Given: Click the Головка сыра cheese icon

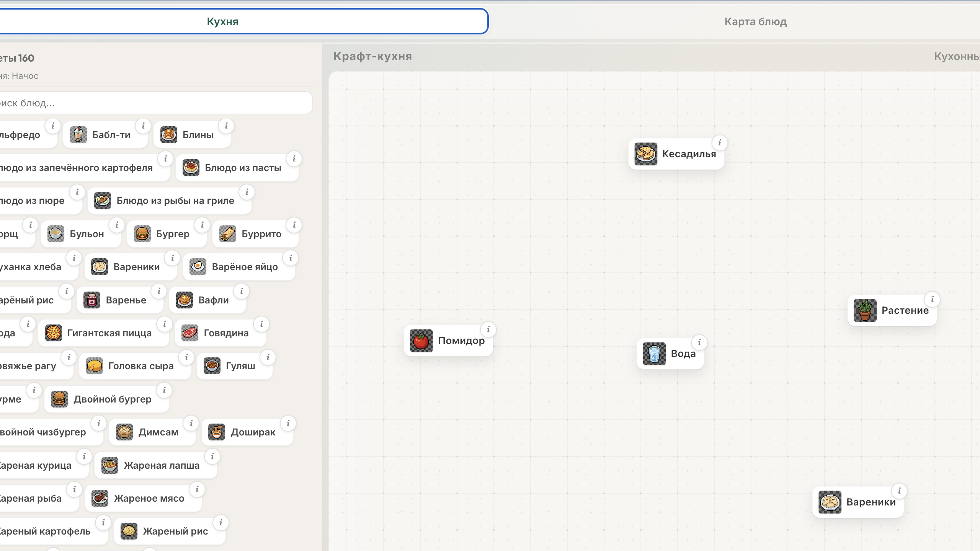Looking at the screenshot, I should 95,366.
